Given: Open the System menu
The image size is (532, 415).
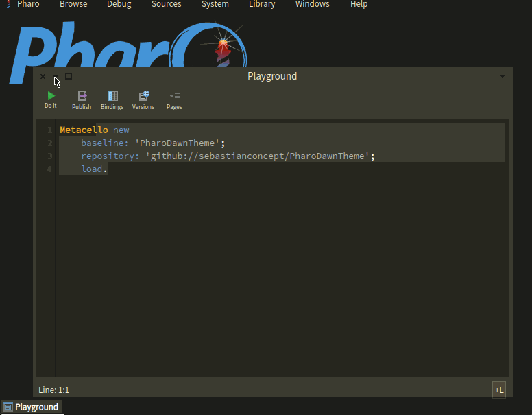Looking at the screenshot, I should [x=215, y=4].
